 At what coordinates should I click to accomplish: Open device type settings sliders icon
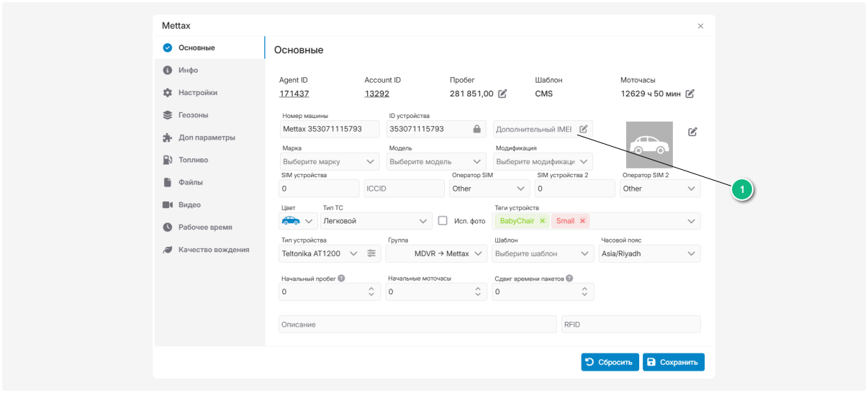[371, 253]
